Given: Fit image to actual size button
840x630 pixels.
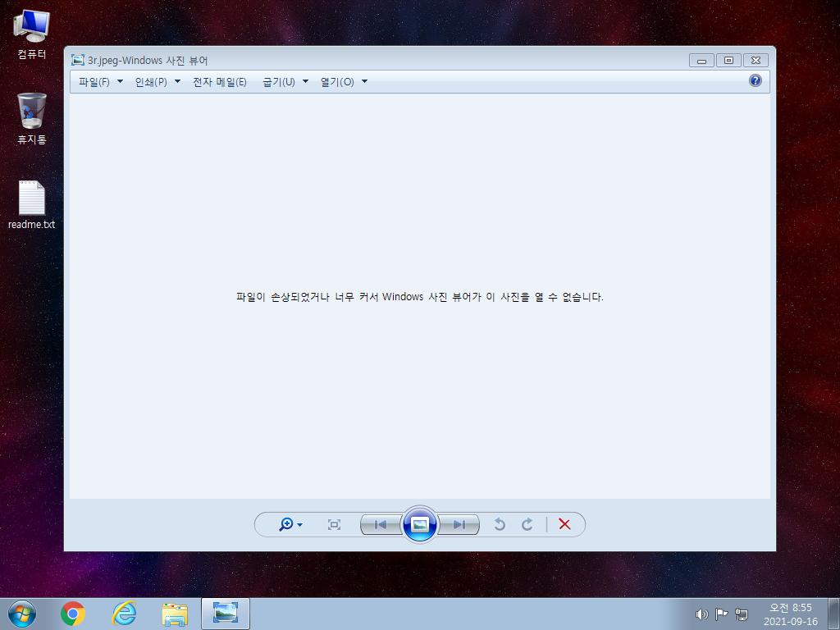Looking at the screenshot, I should (334, 524).
